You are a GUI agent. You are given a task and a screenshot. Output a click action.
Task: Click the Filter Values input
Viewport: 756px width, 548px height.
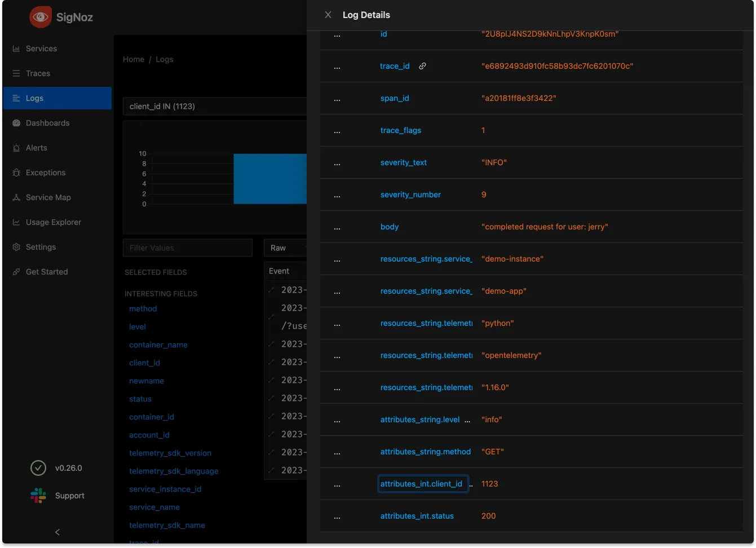tap(188, 248)
